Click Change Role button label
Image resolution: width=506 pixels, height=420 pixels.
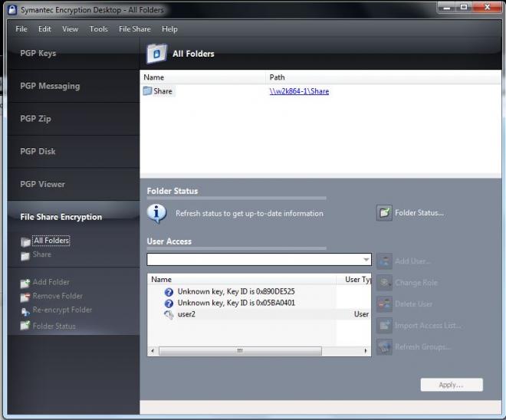[416, 283]
